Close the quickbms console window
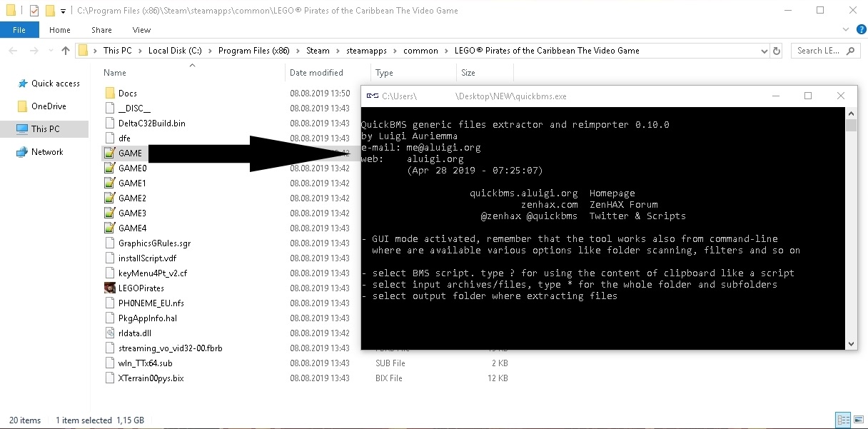 point(841,96)
